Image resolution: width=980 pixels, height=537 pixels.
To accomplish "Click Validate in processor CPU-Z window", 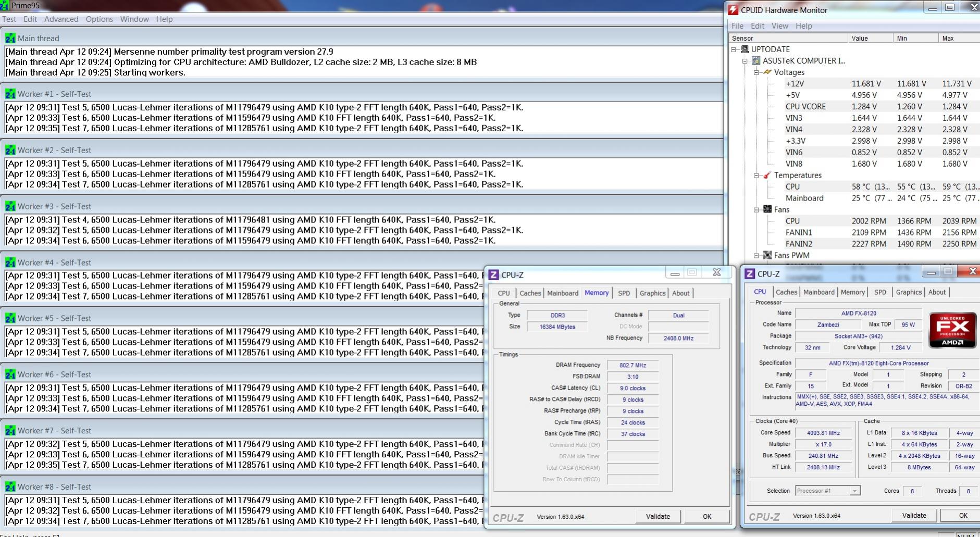I will (914, 515).
